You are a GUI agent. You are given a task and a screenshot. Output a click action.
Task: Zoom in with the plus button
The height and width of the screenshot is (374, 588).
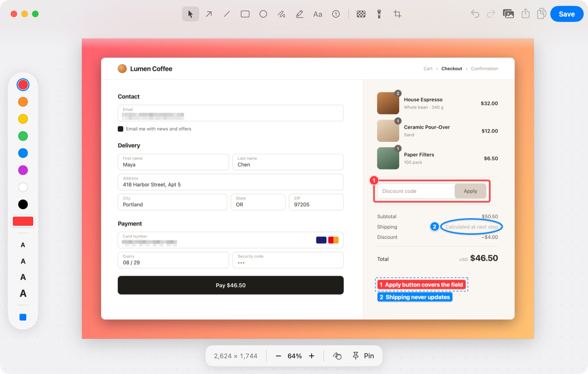tap(312, 356)
